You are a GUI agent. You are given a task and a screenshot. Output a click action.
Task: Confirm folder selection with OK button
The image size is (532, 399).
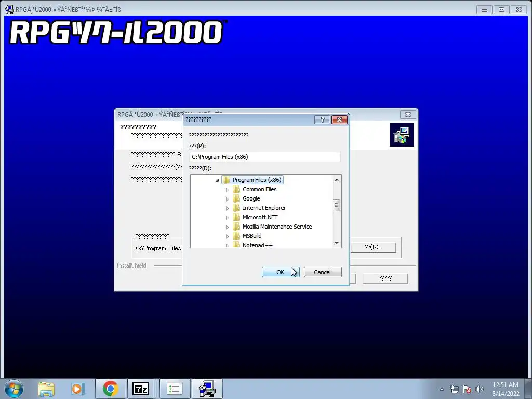pyautogui.click(x=280, y=272)
